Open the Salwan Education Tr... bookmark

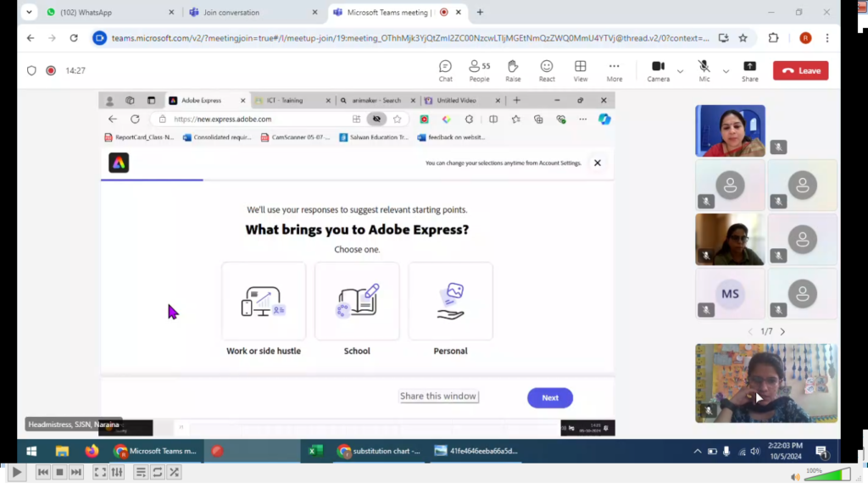click(374, 137)
